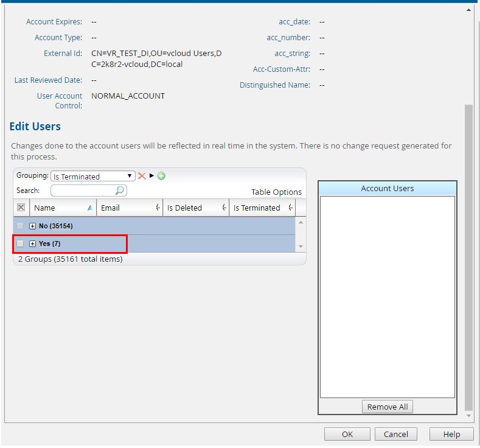Click the Name column header

55,208
